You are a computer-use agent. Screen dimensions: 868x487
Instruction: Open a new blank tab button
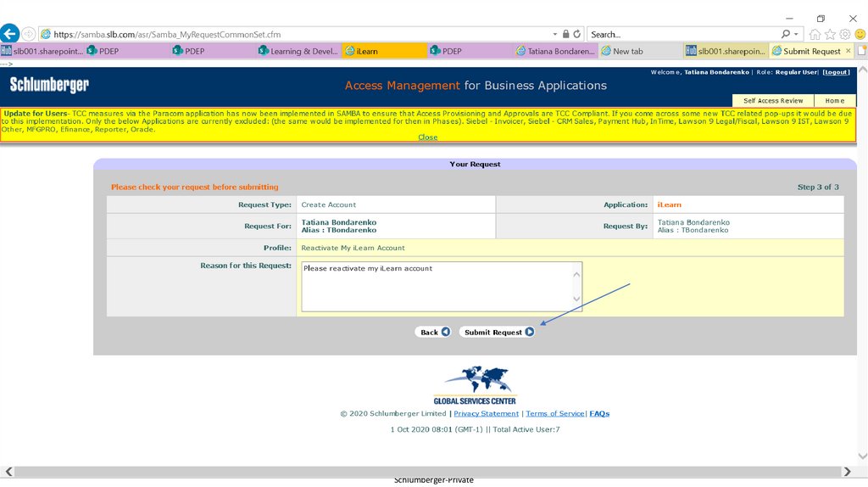[862, 50]
